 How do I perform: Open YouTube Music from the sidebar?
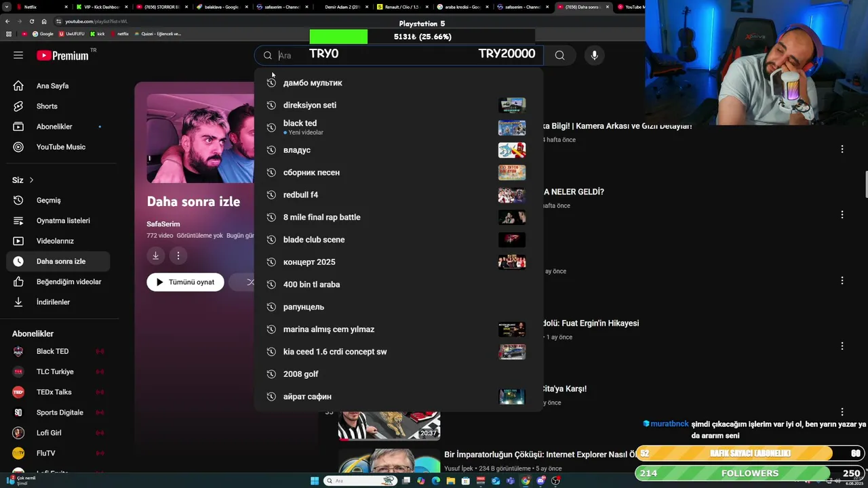click(58, 147)
